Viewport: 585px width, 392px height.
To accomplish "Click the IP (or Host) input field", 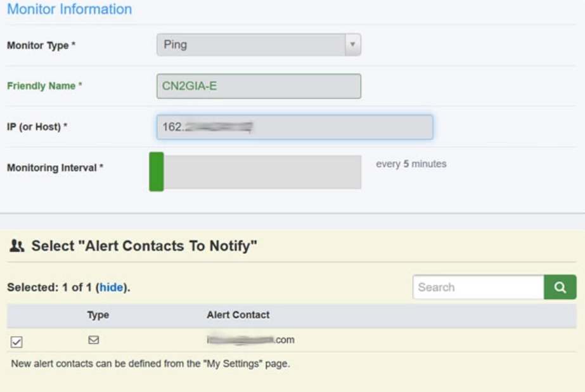I will [295, 127].
